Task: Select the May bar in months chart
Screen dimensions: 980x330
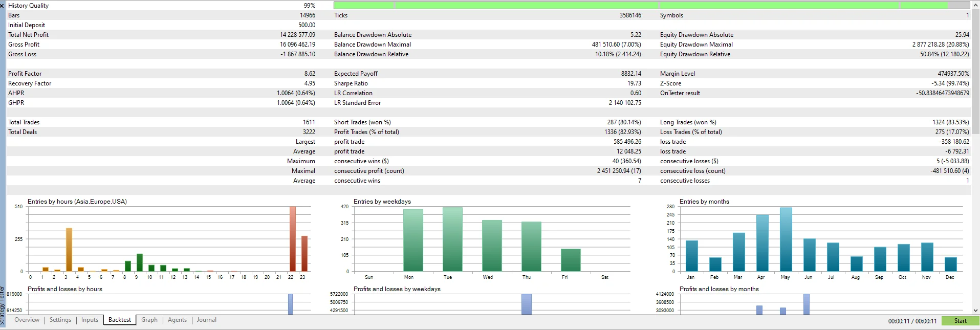Action: click(x=786, y=239)
